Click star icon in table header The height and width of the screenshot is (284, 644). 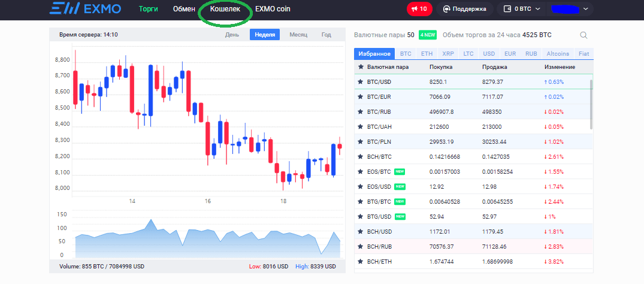click(360, 67)
